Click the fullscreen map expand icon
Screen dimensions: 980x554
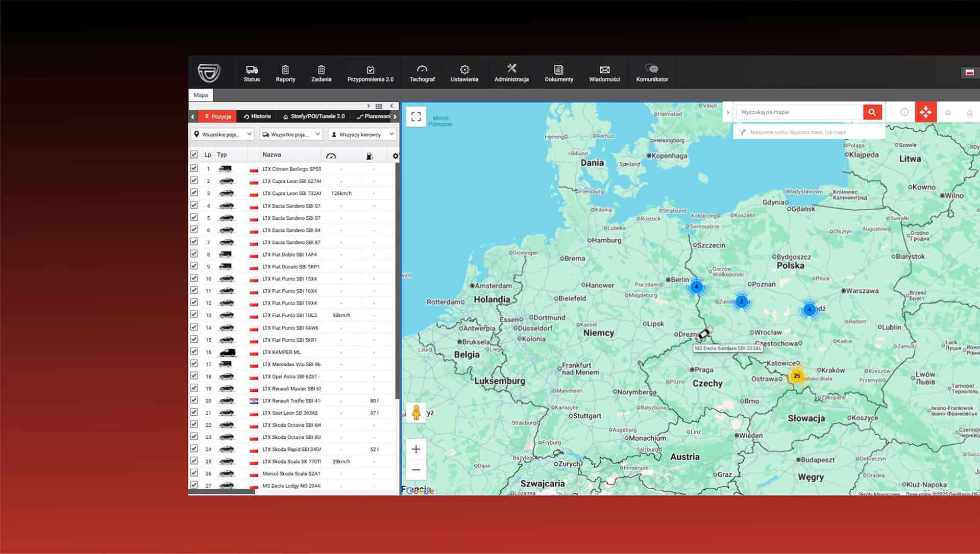point(415,116)
